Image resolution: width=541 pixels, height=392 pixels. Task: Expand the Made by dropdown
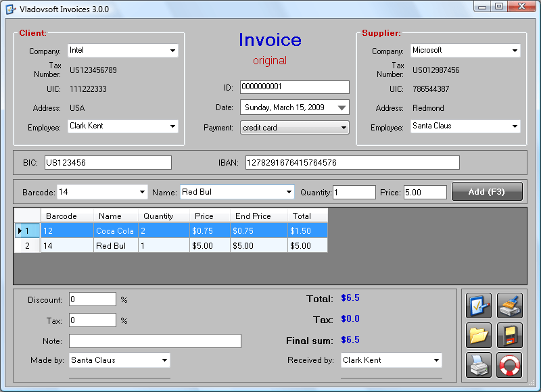pos(164,360)
